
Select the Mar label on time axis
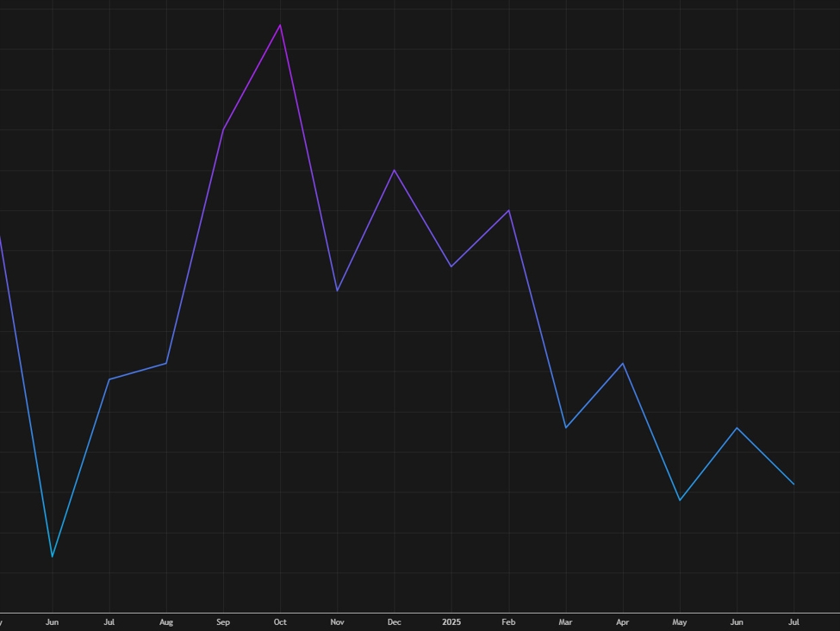pyautogui.click(x=565, y=622)
